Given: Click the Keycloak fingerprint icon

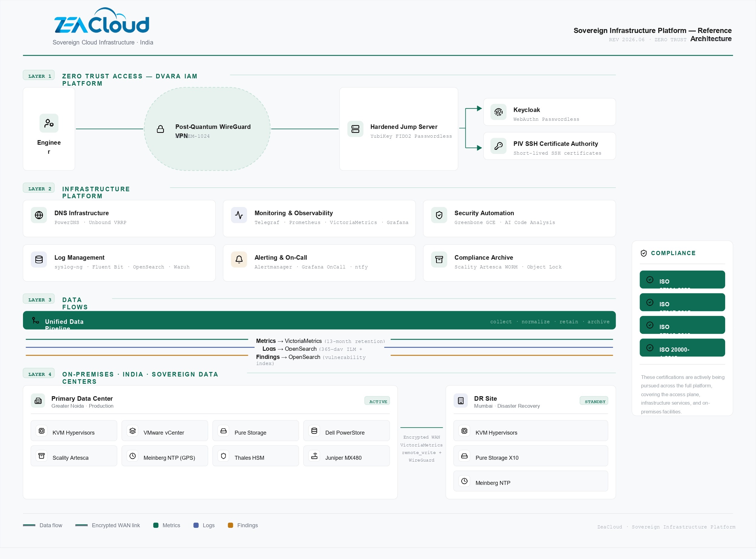Looking at the screenshot, I should coord(498,112).
